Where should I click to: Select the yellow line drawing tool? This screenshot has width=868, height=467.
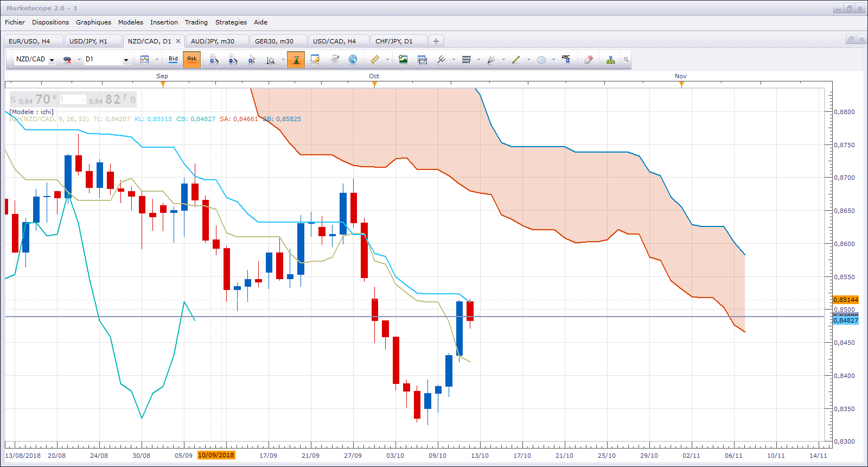(516, 60)
